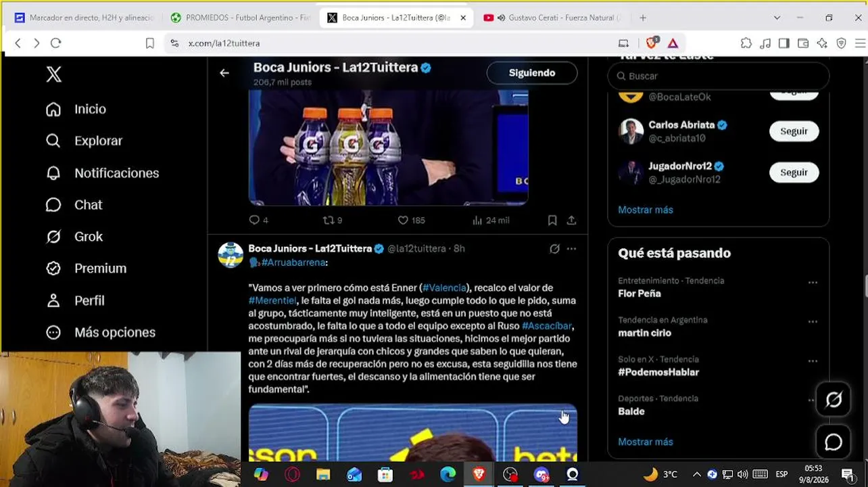
Task: Open the image attached to the Arruabarrena post
Action: pyautogui.click(x=412, y=433)
